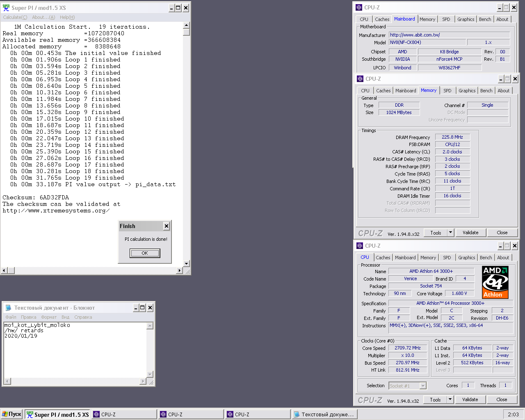
Task: Click Validate in bottom CPU-Z window
Action: tap(470, 399)
